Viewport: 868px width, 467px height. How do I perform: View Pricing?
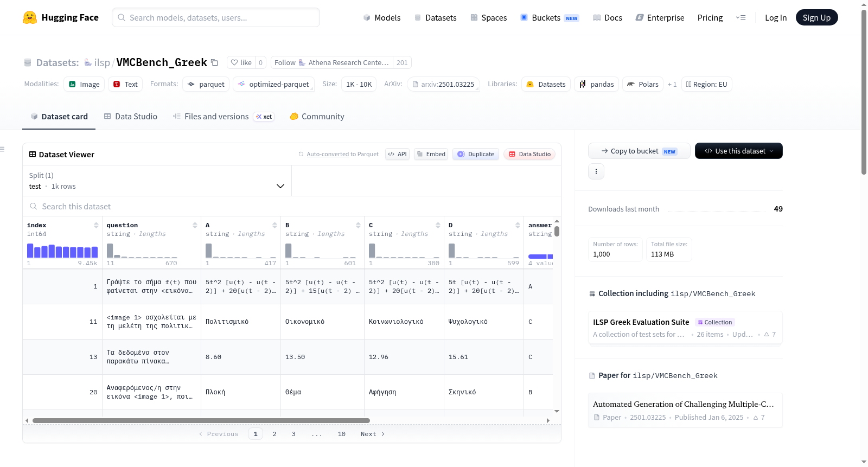pos(710,17)
